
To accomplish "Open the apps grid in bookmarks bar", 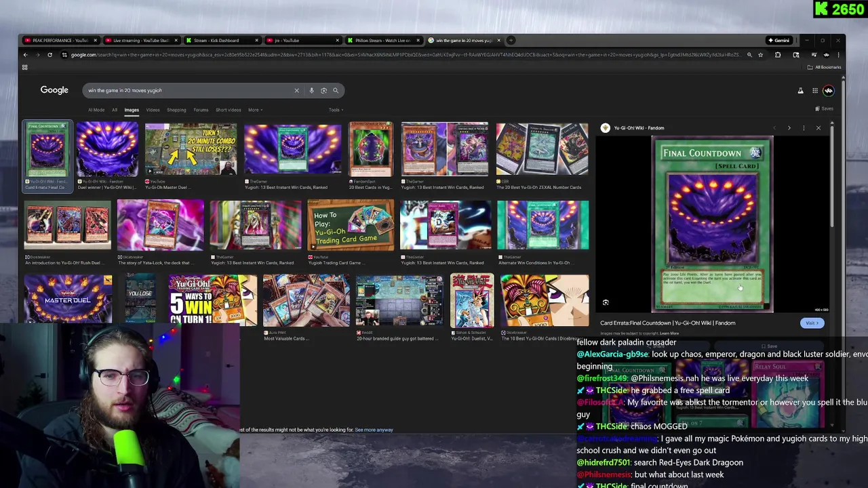I will point(25,67).
